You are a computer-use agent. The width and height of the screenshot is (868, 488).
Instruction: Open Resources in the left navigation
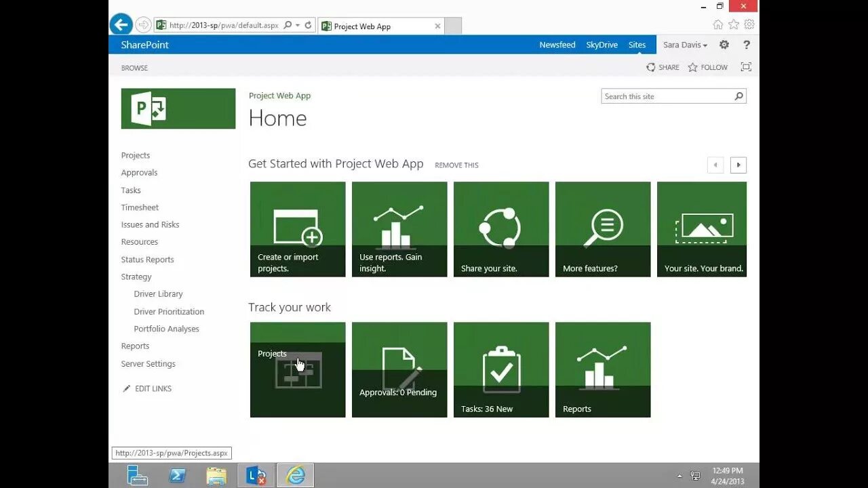click(x=139, y=242)
